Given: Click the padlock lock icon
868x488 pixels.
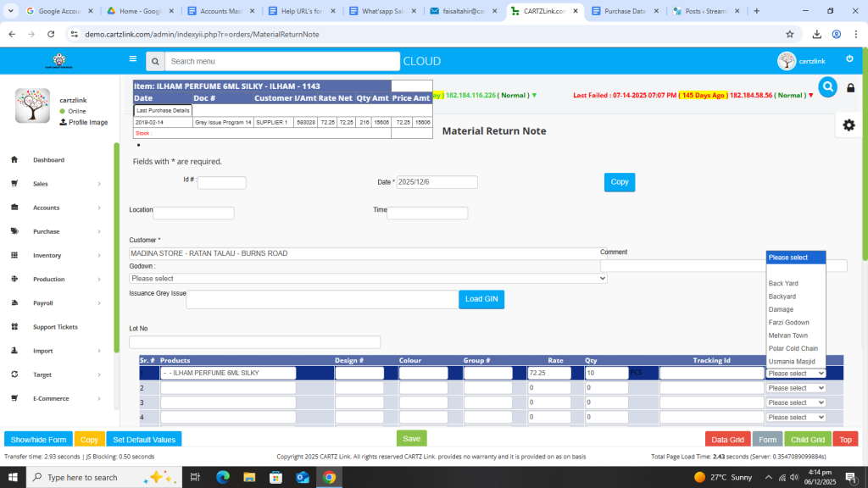Looking at the screenshot, I should (x=850, y=88).
